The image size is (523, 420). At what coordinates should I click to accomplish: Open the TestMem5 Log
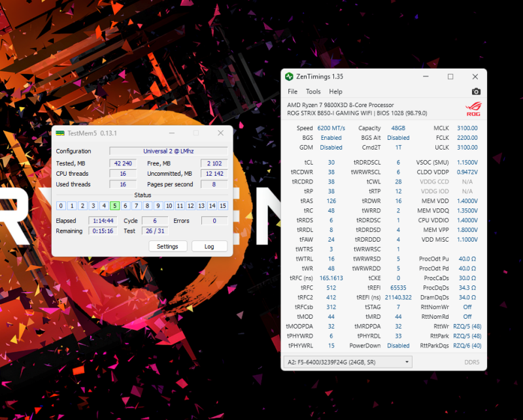click(x=209, y=246)
